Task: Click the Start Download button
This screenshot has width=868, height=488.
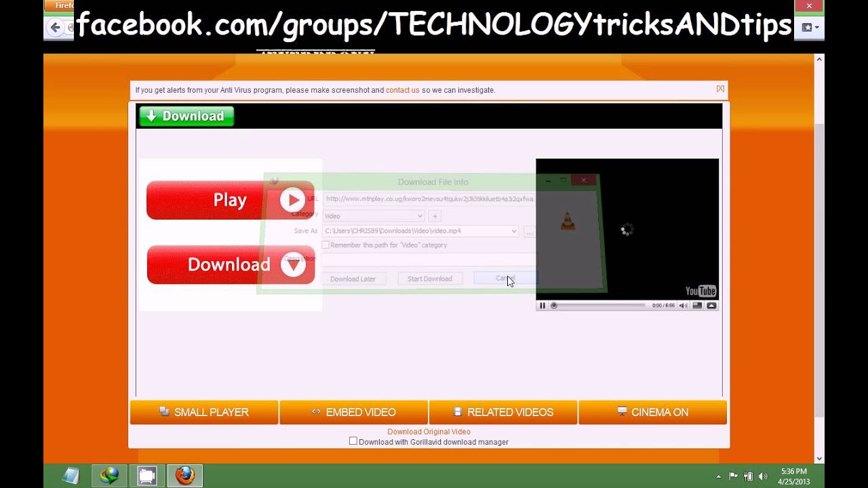Action: 429,279
